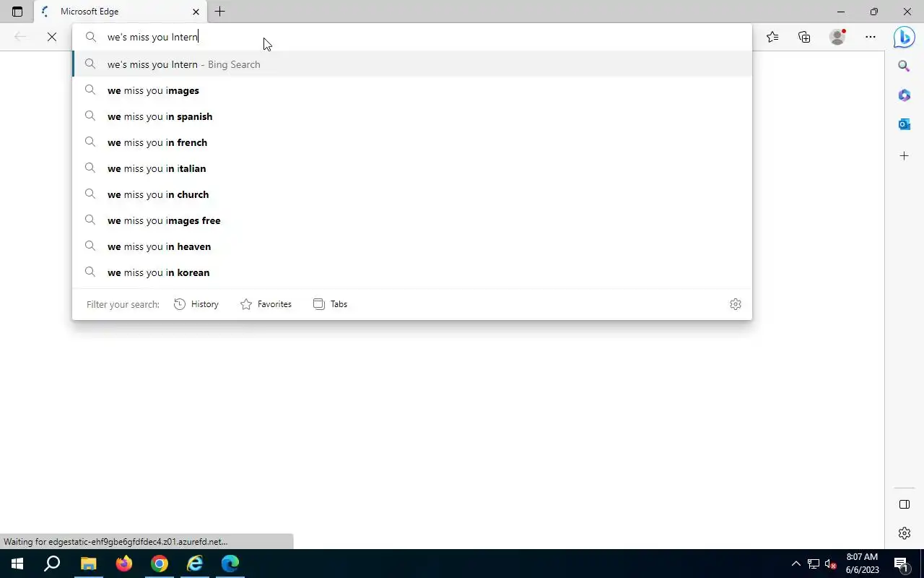The height and width of the screenshot is (578, 924).
Task: Click into the address bar text field
Action: coord(411,37)
